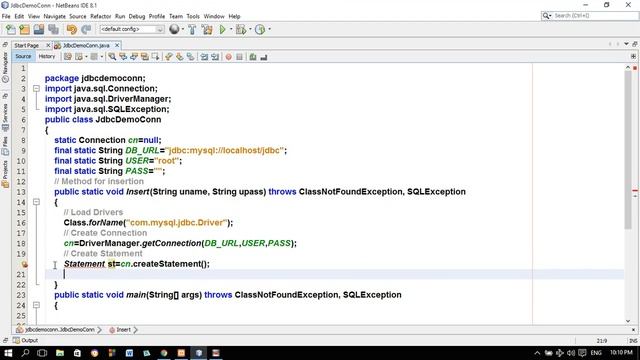
Task: Click the Debug Project icon
Action: [x=241, y=29]
